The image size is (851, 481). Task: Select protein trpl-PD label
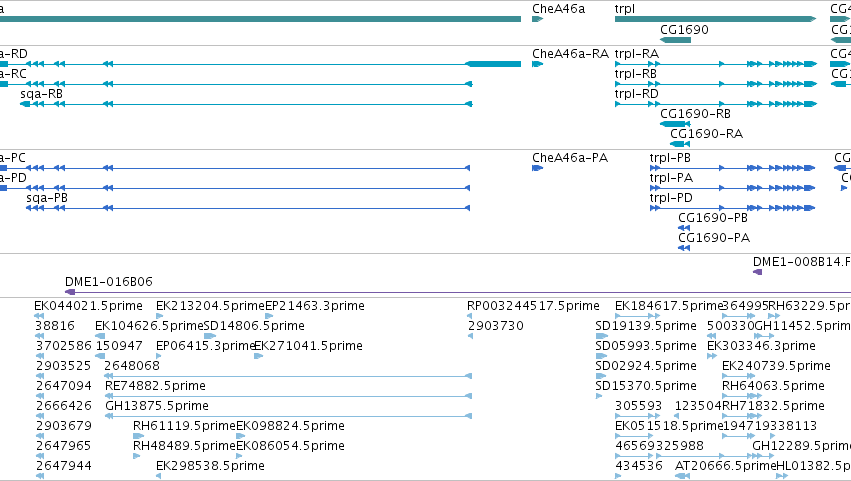[671, 198]
